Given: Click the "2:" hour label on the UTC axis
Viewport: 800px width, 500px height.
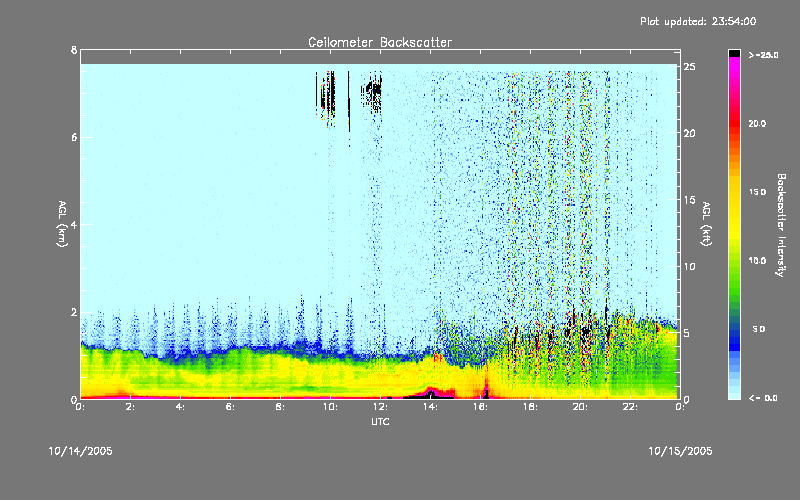Looking at the screenshot, I should pyautogui.click(x=131, y=407).
